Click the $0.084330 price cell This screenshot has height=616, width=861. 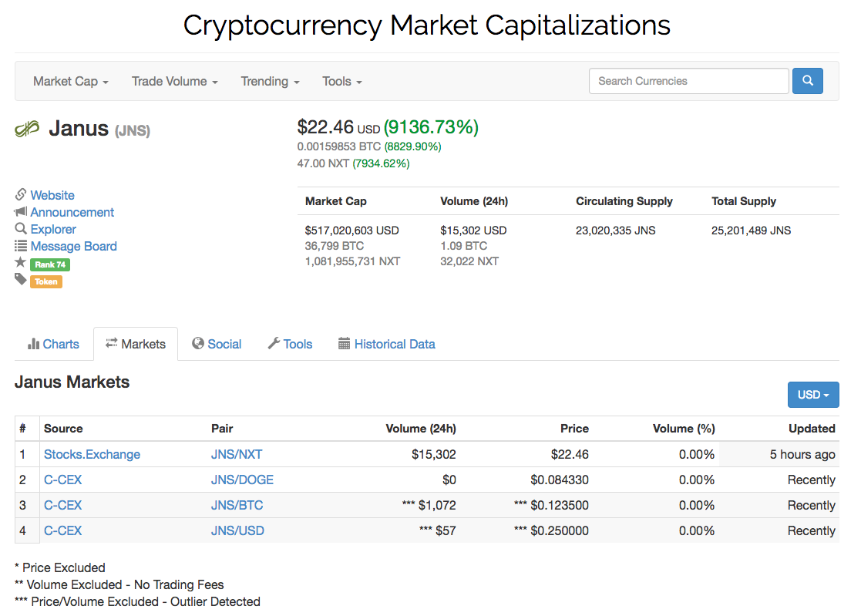click(x=560, y=480)
